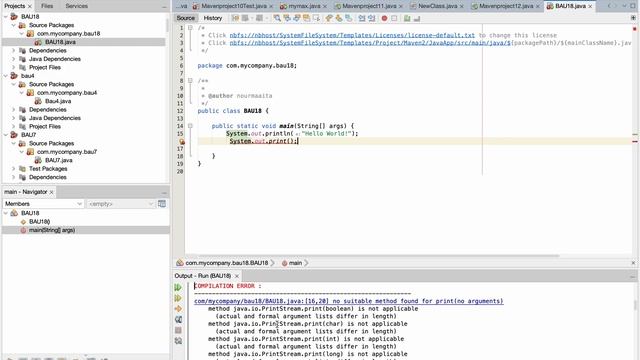Image resolution: width=640 pixels, height=360 pixels.
Task: Click the editor horizontal scrollbar
Action: [372, 256]
